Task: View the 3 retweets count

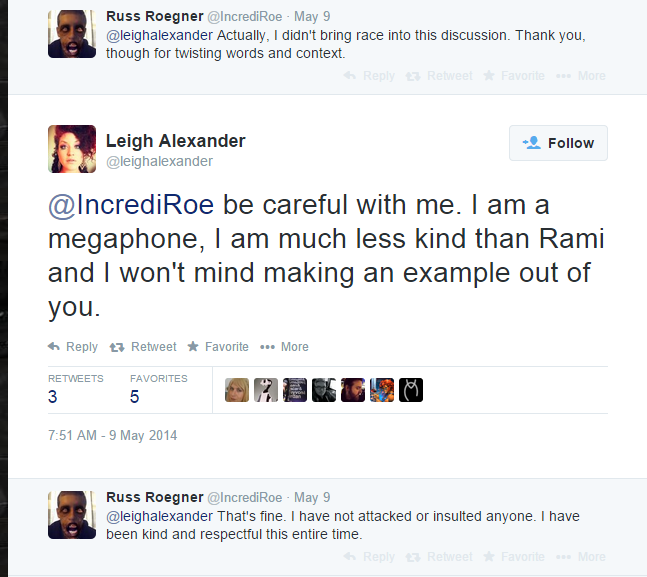Action: pos(53,396)
